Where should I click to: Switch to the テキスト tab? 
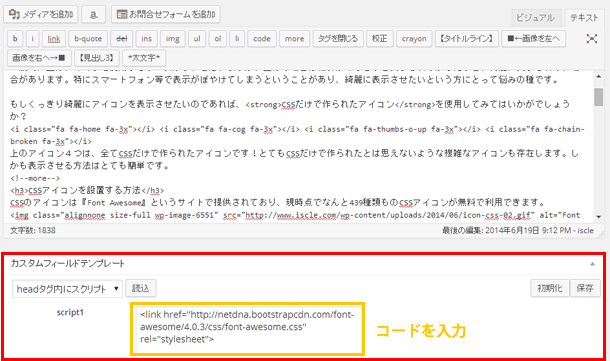(585, 18)
